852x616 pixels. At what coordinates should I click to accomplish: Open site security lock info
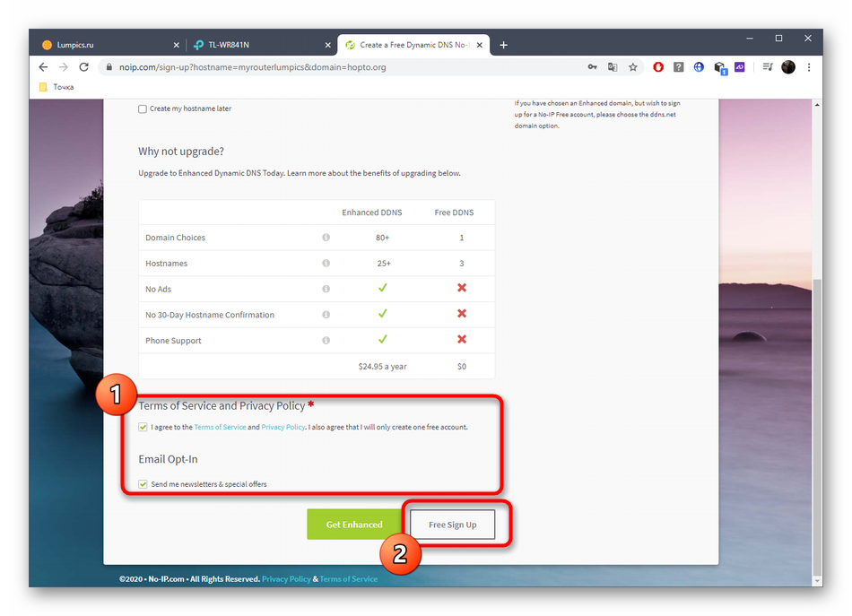click(109, 67)
